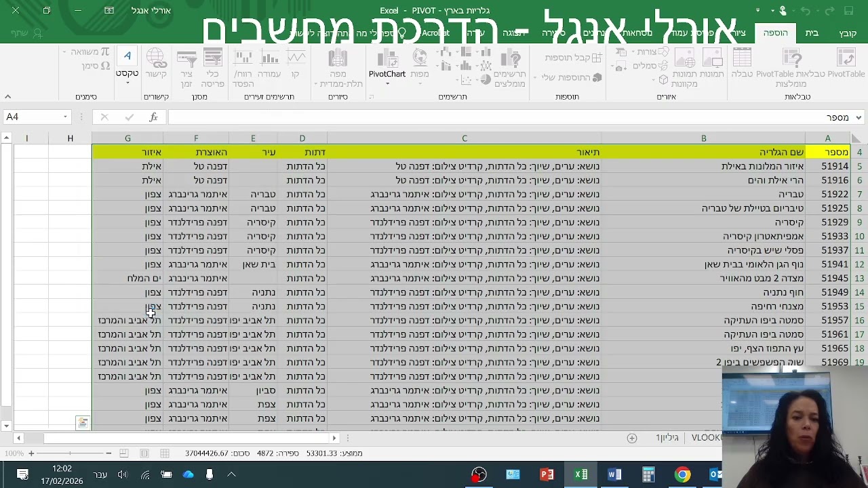Screen dimensions: 868x488
Task: Open 3D Map (מפה תלת-ממדית)
Action: coord(338,68)
